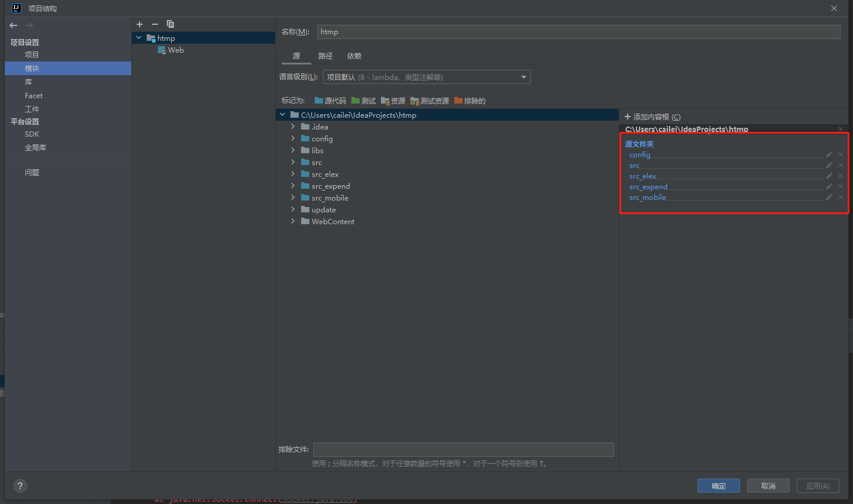The image size is (853, 504).
Task: Click the Add module plus icon
Action: point(140,24)
